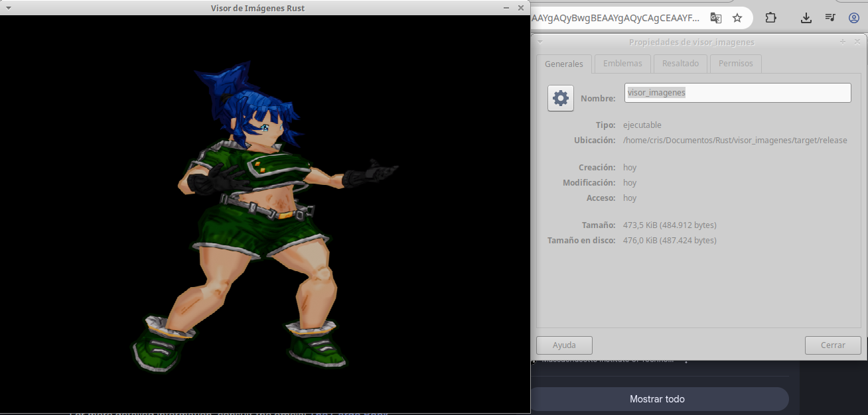Maximize the Propiedades de visor_imagenes dialog

point(843,42)
